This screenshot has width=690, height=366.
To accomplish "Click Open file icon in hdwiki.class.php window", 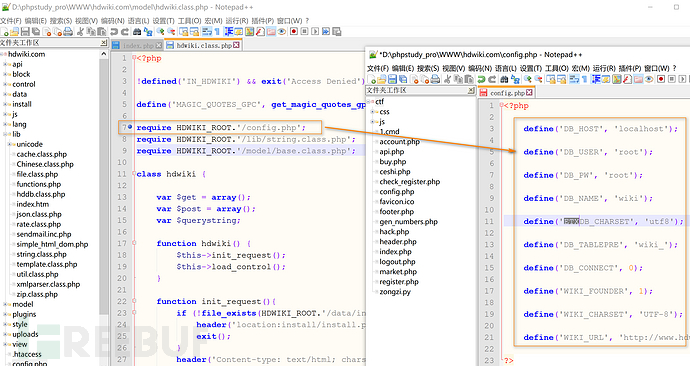I will [14, 32].
